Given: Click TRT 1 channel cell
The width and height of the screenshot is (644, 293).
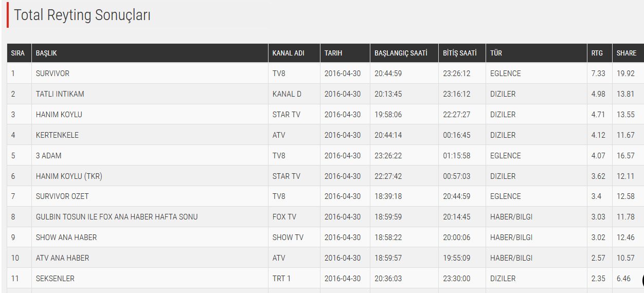Looking at the screenshot, I should [281, 279].
